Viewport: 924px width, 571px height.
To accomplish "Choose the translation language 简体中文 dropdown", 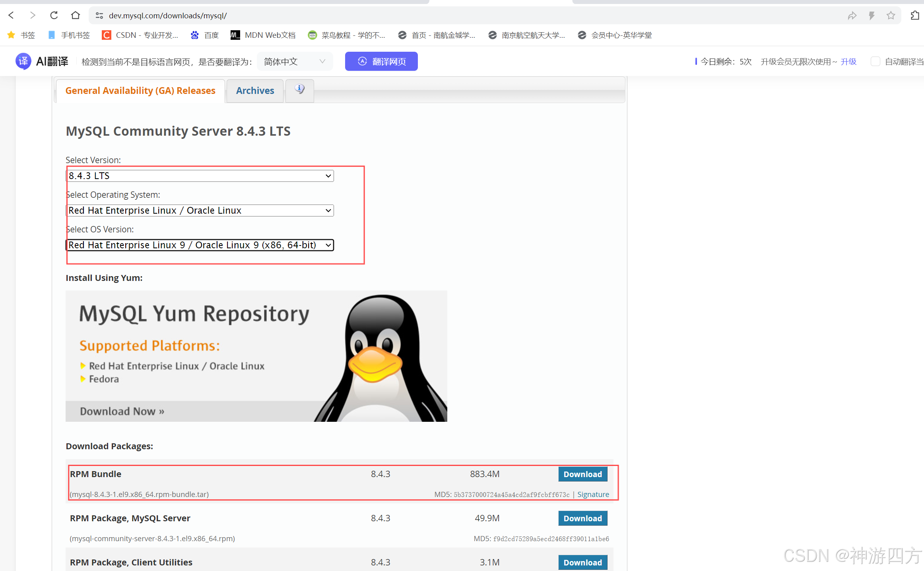I will pyautogui.click(x=294, y=61).
